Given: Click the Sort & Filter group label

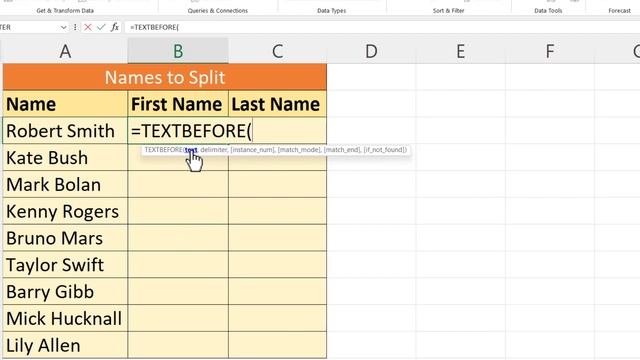Looking at the screenshot, I should (x=449, y=11).
